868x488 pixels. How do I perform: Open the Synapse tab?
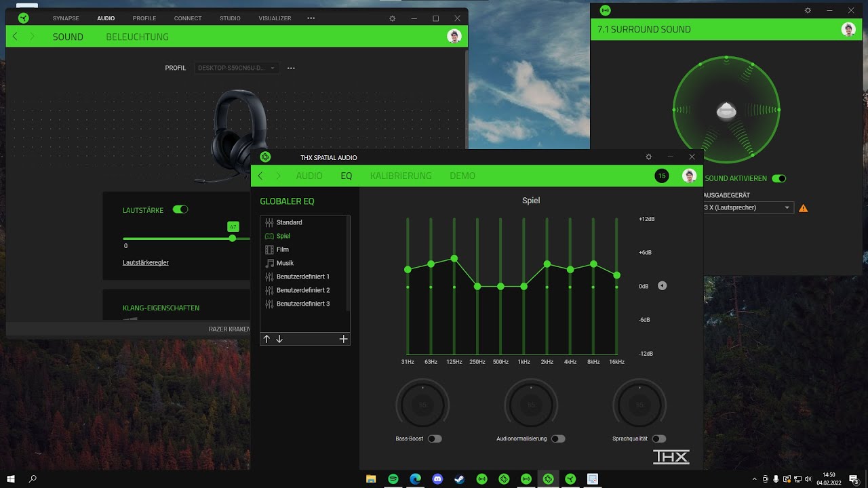coord(66,18)
